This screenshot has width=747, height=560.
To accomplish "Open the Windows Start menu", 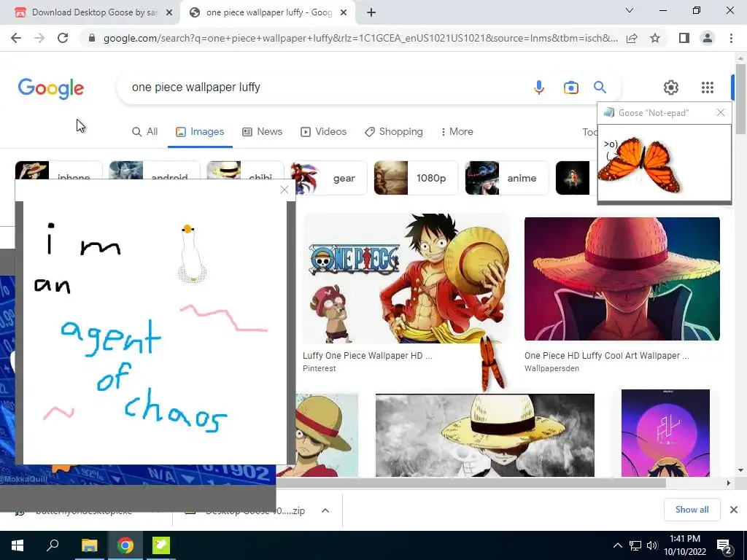I will [x=18, y=545].
